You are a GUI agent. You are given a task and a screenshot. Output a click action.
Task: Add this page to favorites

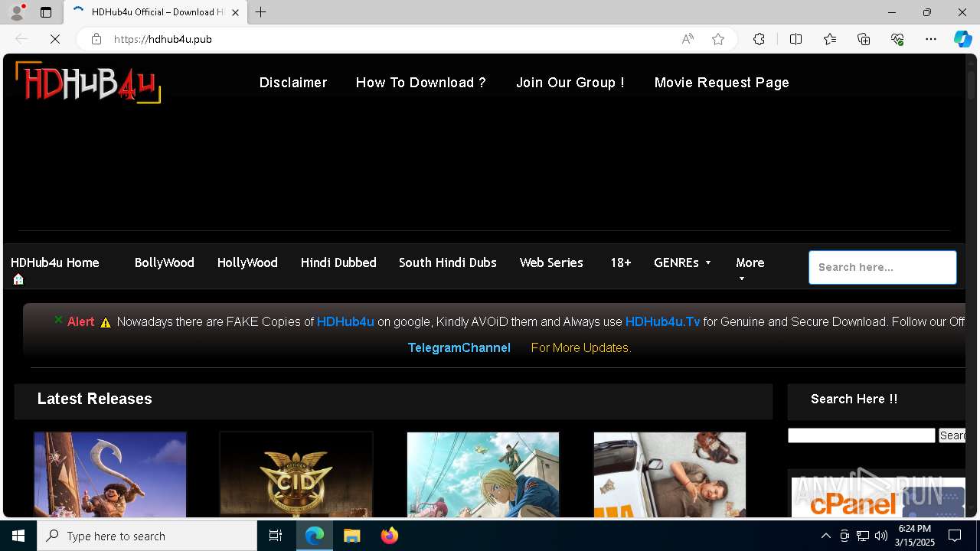click(x=718, y=39)
